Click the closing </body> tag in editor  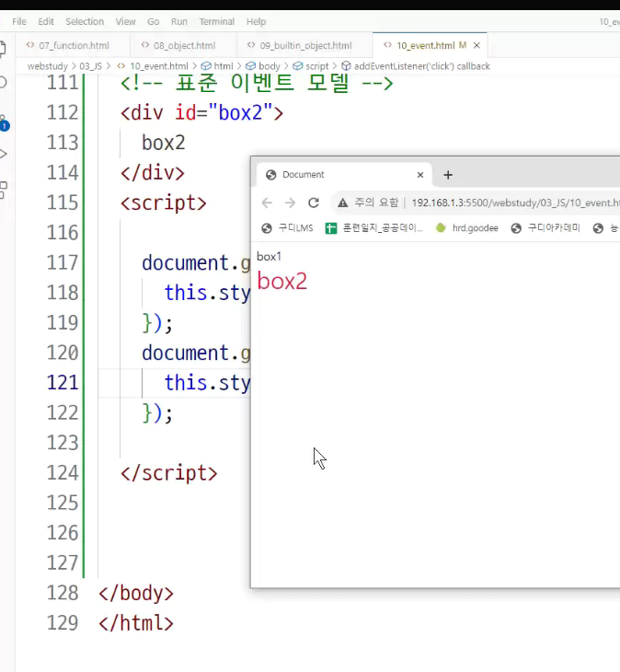click(x=136, y=593)
